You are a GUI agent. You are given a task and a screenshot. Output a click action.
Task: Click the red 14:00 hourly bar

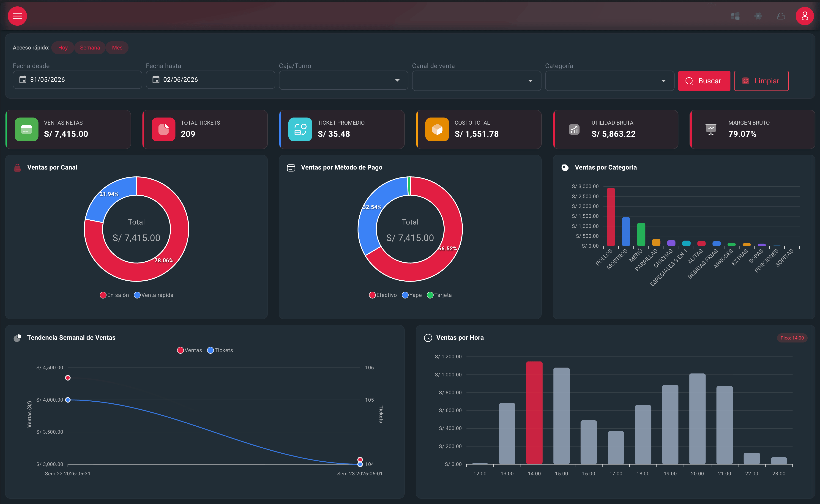pyautogui.click(x=534, y=413)
